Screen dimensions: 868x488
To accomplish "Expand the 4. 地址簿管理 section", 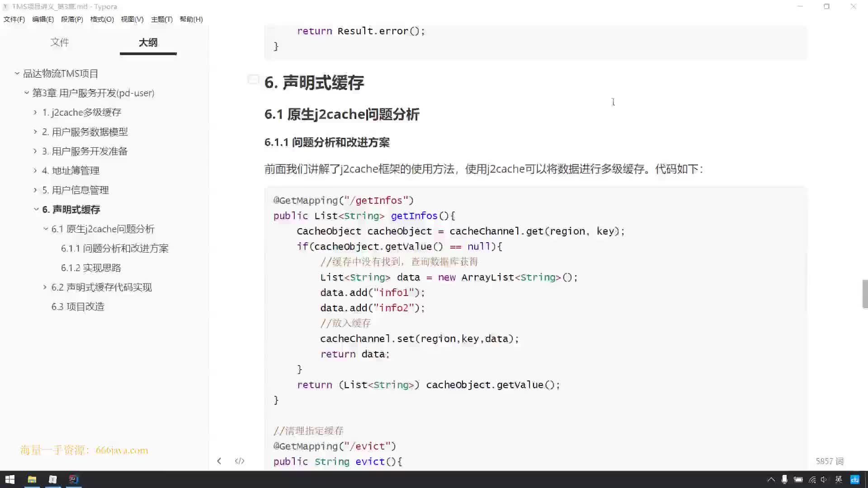I will pos(35,170).
